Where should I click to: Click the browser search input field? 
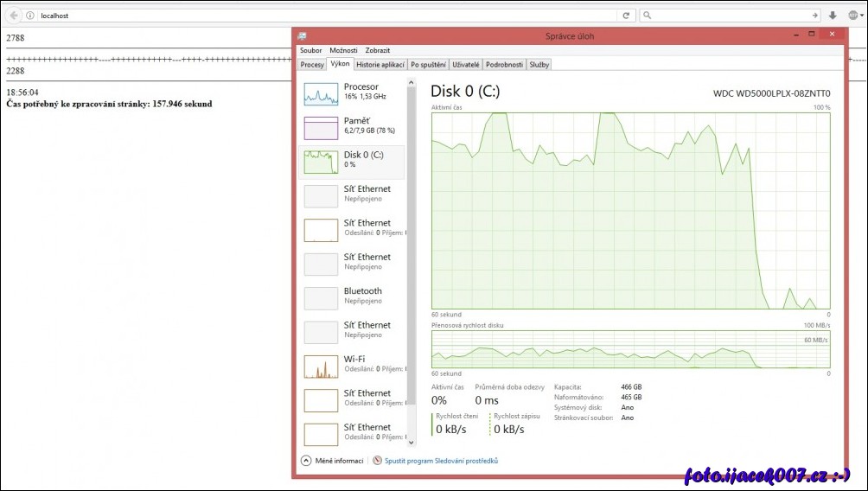coord(726,16)
